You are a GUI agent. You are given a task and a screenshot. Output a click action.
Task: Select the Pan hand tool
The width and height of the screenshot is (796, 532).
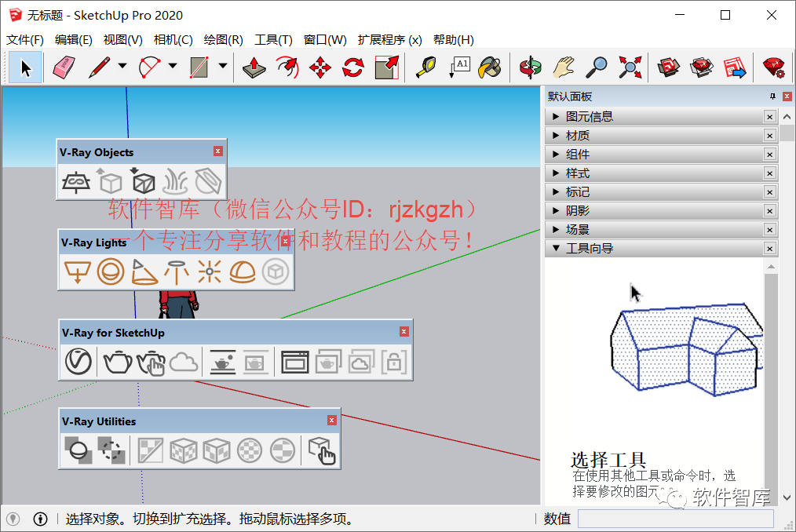pos(564,67)
